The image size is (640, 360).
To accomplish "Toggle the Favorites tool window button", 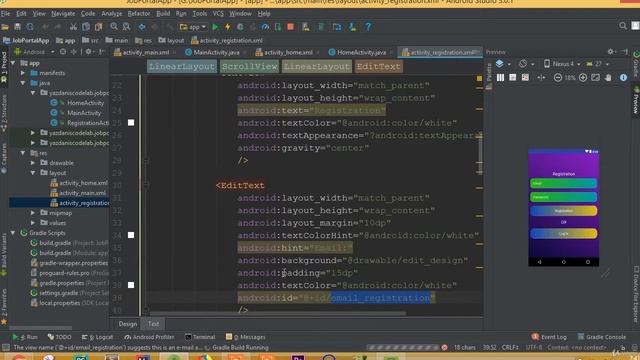I will coord(4,306).
